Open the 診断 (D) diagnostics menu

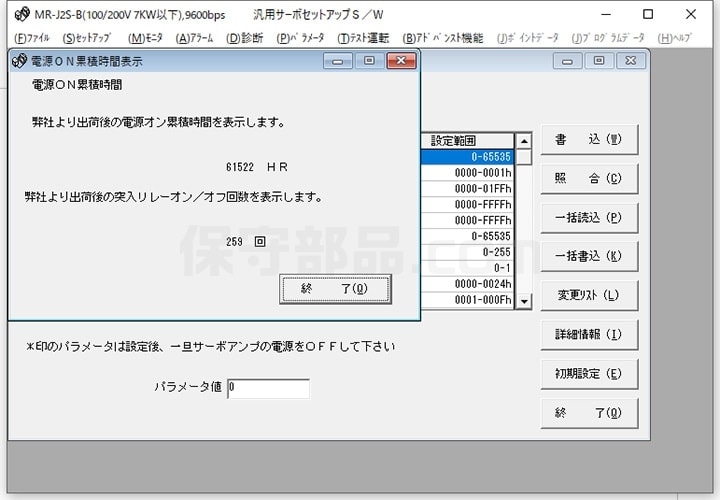(246, 38)
